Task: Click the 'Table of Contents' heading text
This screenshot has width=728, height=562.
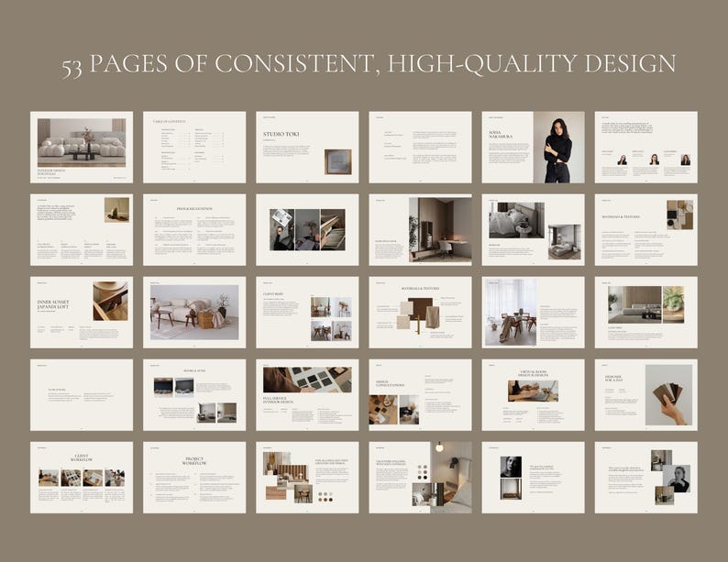Action: tap(169, 122)
